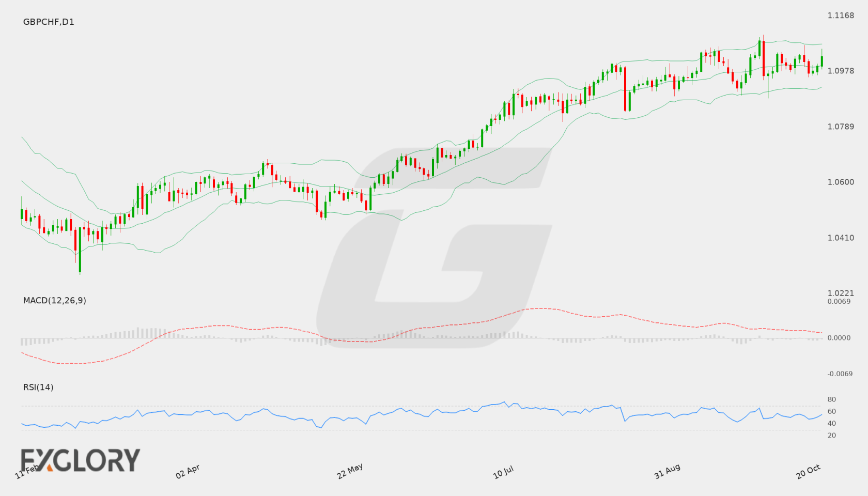868x496 pixels.
Task: Click the 31 Aug date label
Action: pos(667,471)
